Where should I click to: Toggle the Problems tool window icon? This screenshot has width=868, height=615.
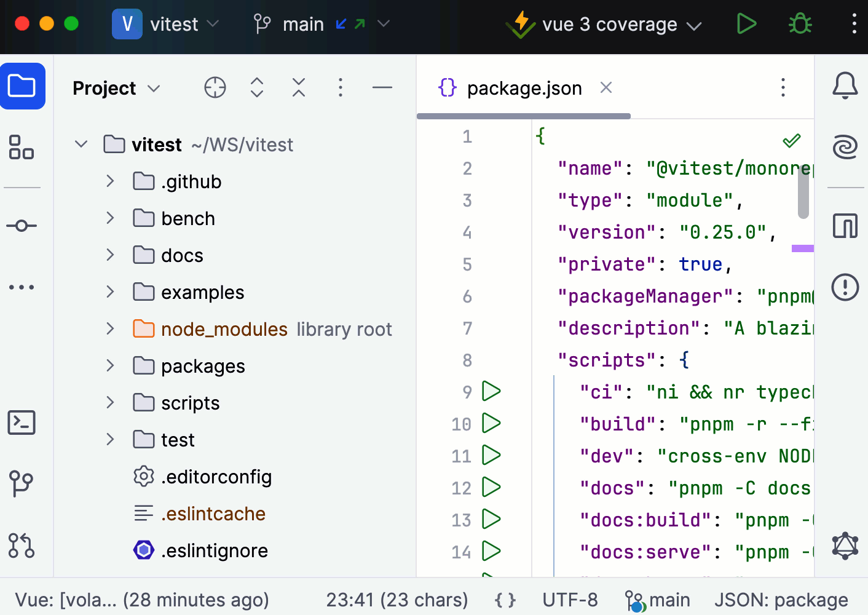845,287
